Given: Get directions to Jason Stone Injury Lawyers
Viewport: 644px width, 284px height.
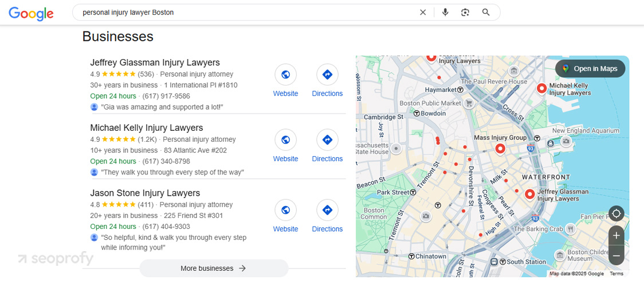Looking at the screenshot, I should 327,210.
